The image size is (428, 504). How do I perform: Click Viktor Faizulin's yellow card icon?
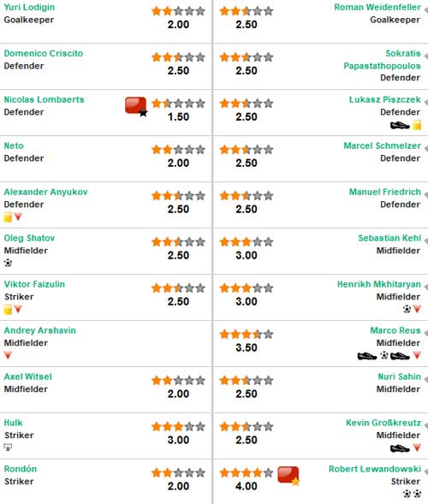8,310
